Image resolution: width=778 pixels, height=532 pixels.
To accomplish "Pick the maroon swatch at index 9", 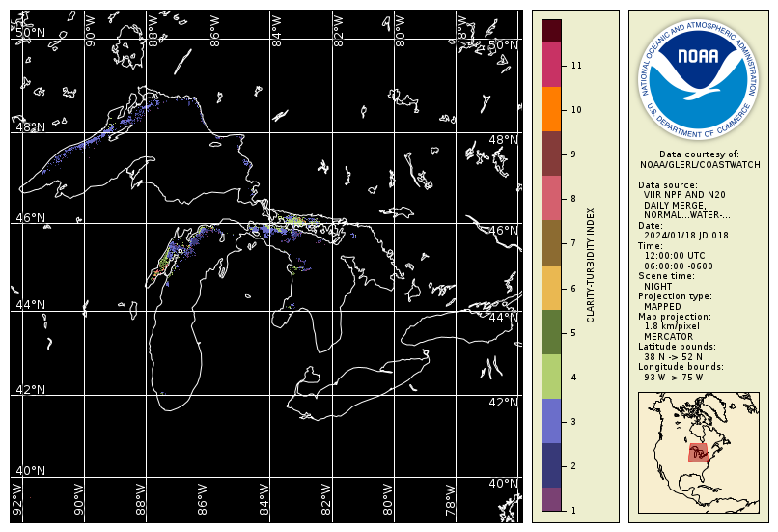I will 551,154.
